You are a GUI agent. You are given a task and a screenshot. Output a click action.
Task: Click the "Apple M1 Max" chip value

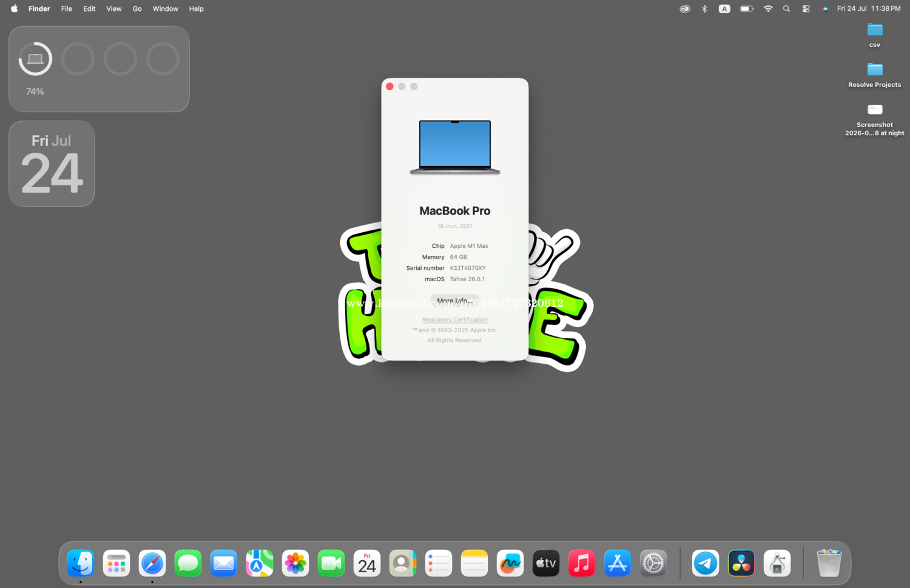click(469, 246)
